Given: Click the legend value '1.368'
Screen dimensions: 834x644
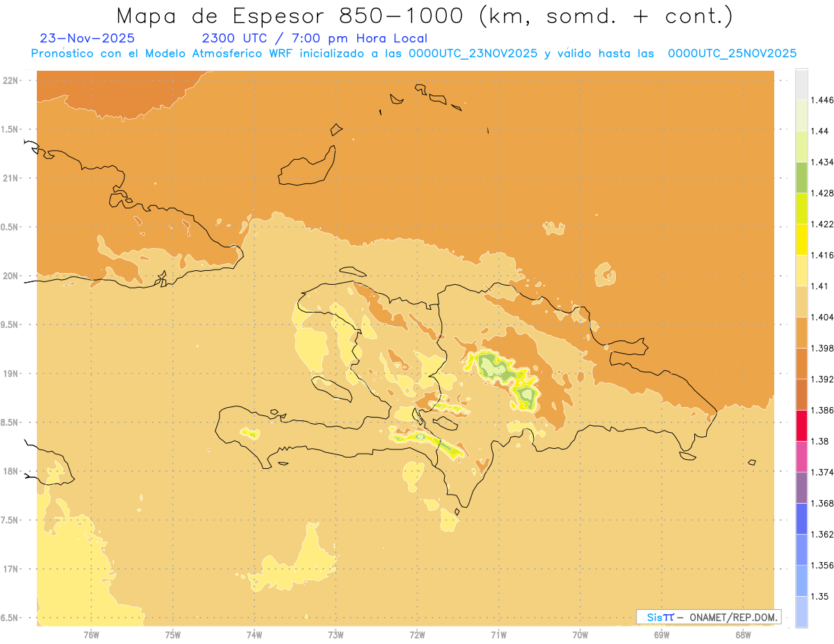Looking at the screenshot, I should tap(822, 503).
